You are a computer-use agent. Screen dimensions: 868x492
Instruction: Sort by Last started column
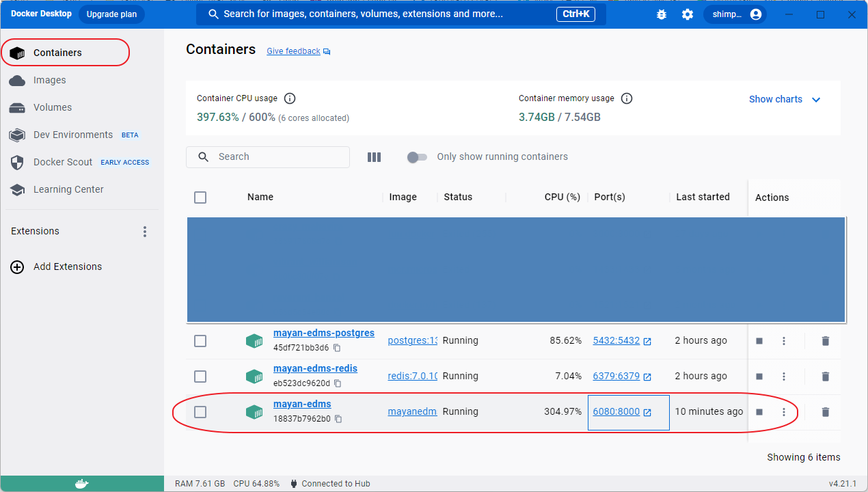point(703,197)
